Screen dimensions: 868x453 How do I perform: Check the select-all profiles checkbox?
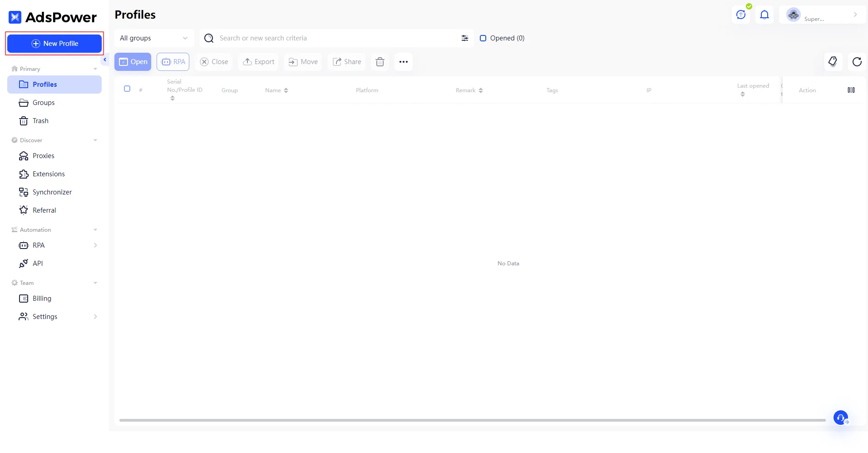click(x=127, y=89)
